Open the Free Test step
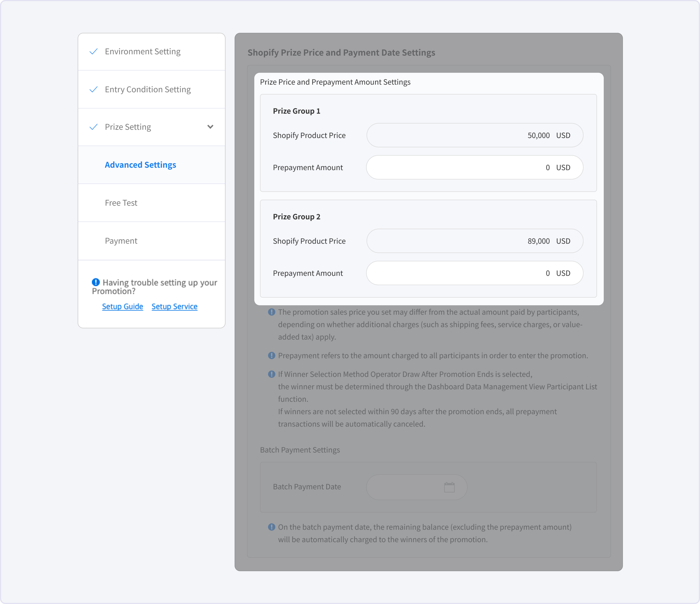Screen dimensions: 700x604 [x=151, y=203]
